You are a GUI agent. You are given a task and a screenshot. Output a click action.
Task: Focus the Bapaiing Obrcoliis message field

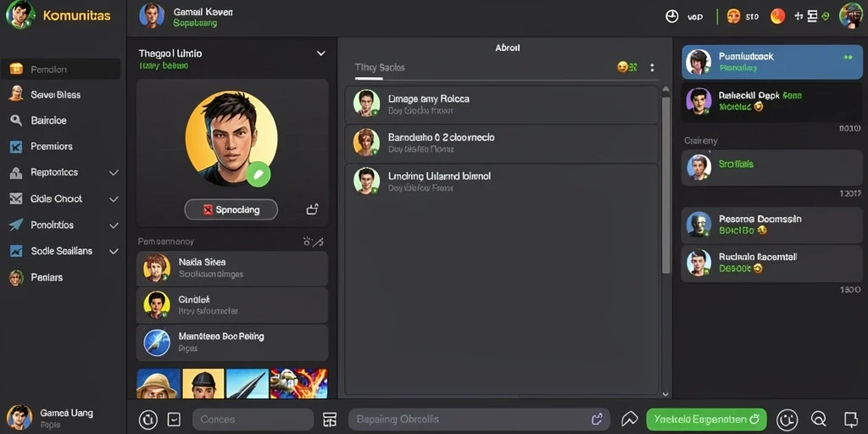point(479,419)
